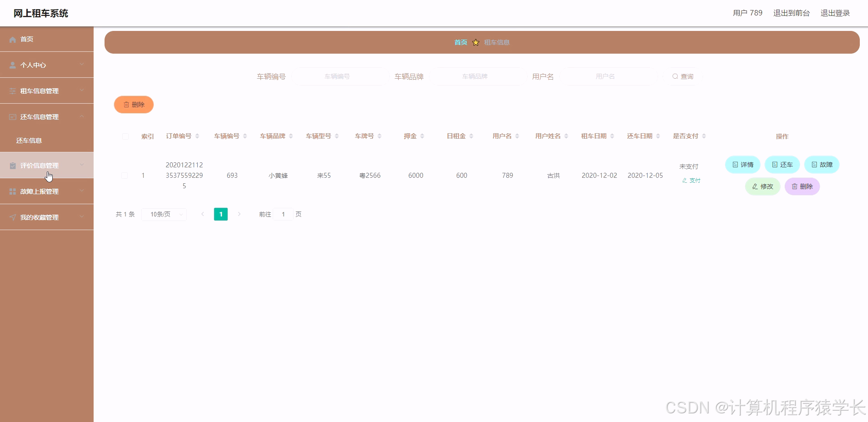
Task: Expand 故障上报管理 menu chevron
Action: point(82,191)
